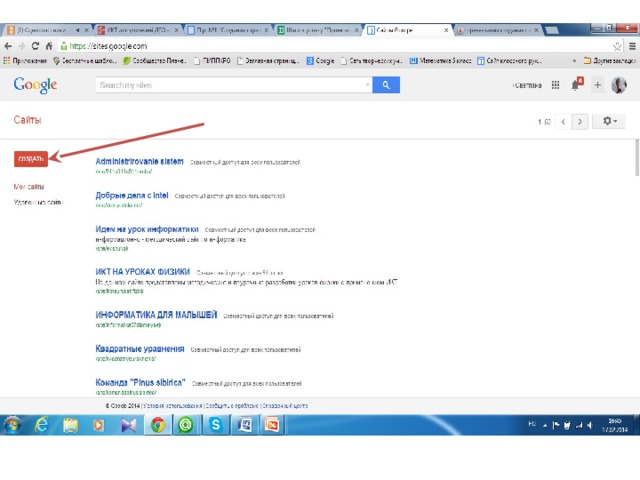Open the Добрые дела с Intel site
This screenshot has height=480, width=640.
[132, 196]
